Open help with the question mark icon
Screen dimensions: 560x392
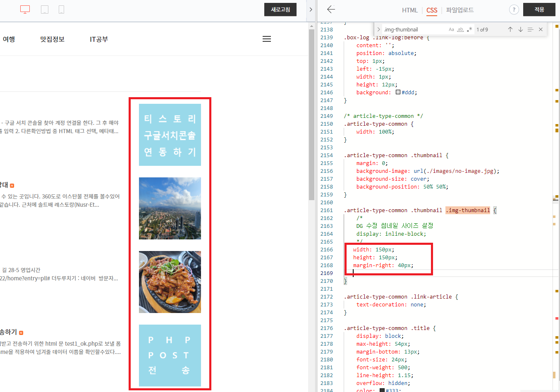(x=514, y=10)
